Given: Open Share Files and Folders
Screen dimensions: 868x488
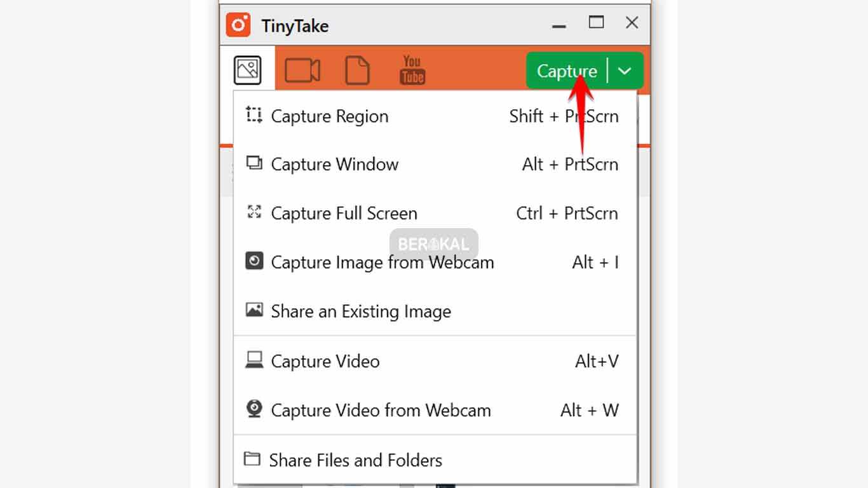Looking at the screenshot, I should point(356,459).
